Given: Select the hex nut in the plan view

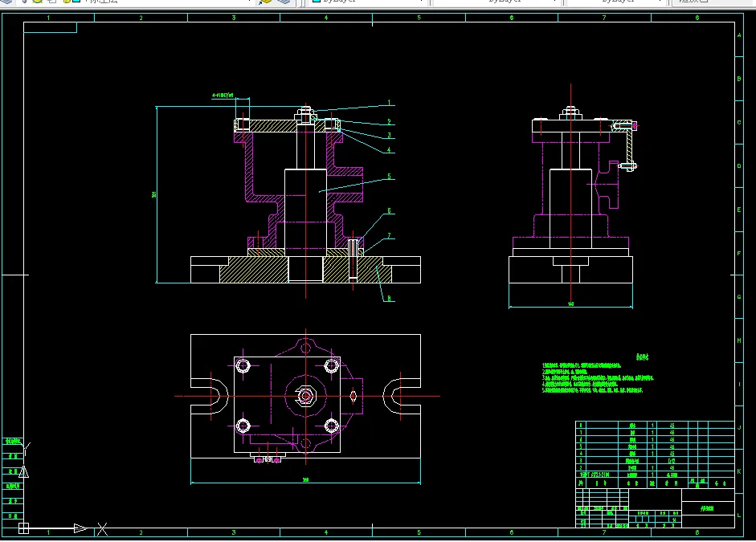Looking at the screenshot, I should 305,396.
